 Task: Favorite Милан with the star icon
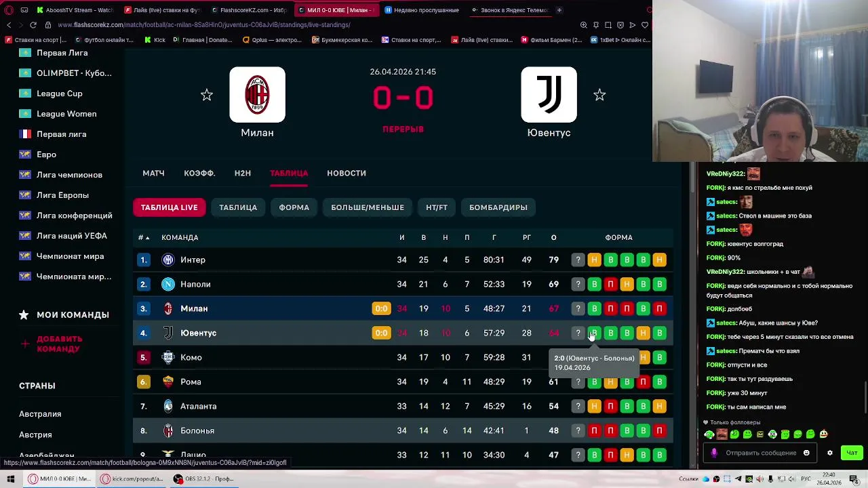point(207,96)
